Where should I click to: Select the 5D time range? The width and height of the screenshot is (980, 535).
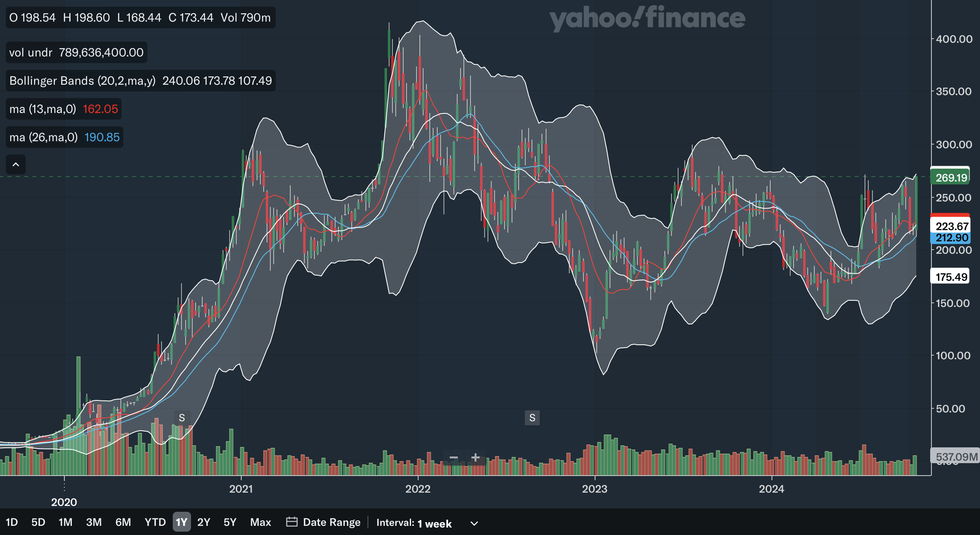click(x=38, y=522)
